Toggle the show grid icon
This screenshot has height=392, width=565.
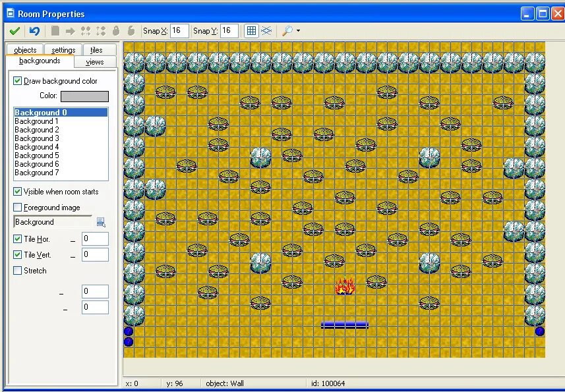coord(251,31)
